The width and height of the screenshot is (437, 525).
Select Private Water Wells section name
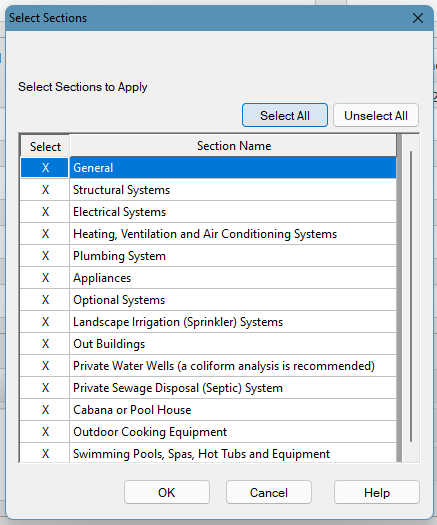point(224,366)
